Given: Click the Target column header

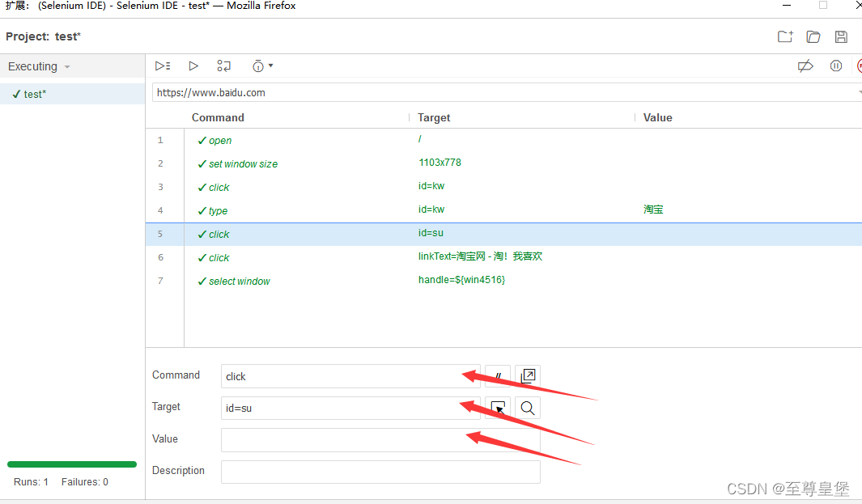Looking at the screenshot, I should (434, 117).
